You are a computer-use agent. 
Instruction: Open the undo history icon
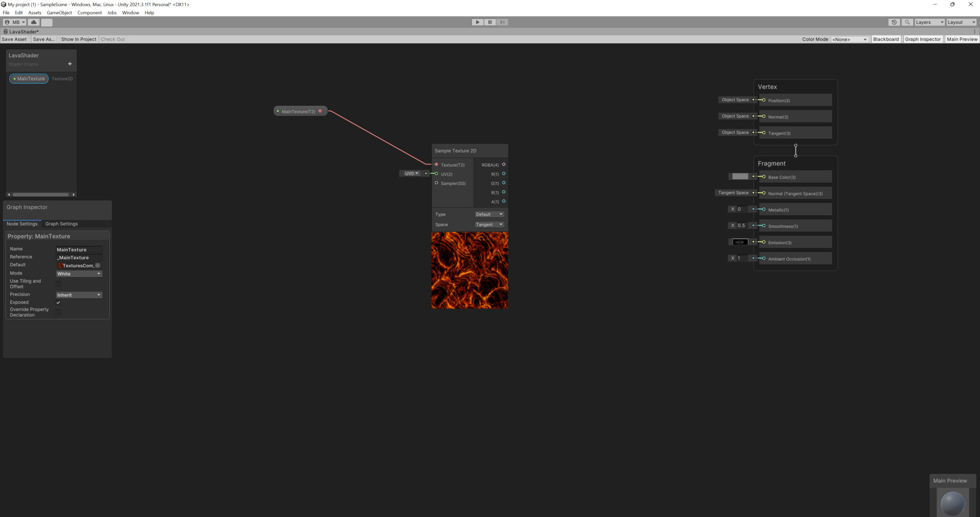[x=894, y=22]
